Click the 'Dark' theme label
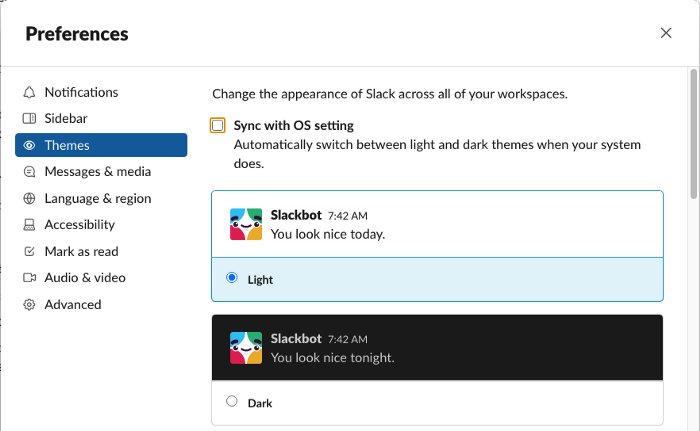The width and height of the screenshot is (700, 431). pos(260,403)
